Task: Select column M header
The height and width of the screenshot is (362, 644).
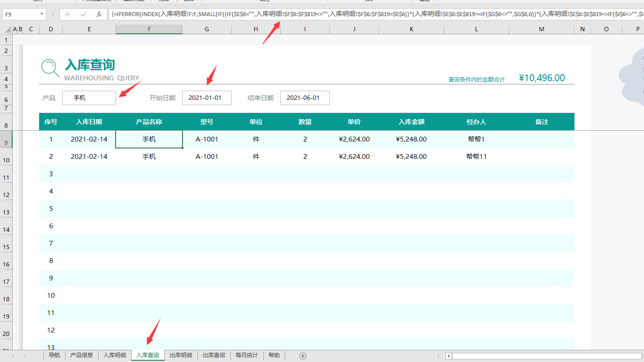Action: (x=541, y=29)
